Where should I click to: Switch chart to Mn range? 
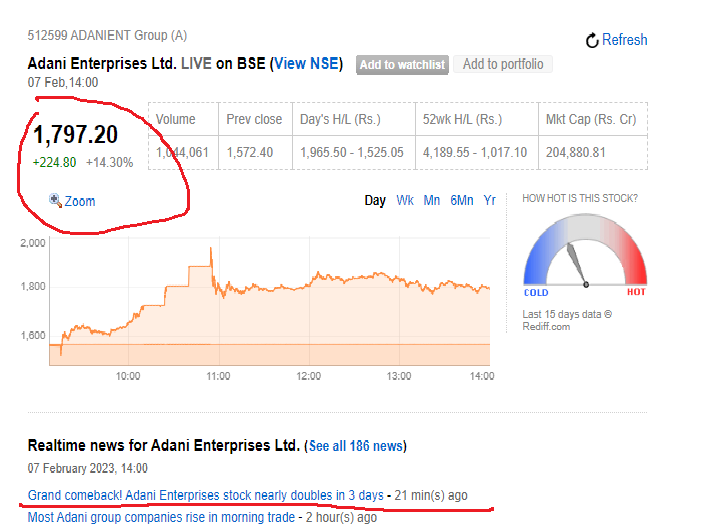pos(431,200)
